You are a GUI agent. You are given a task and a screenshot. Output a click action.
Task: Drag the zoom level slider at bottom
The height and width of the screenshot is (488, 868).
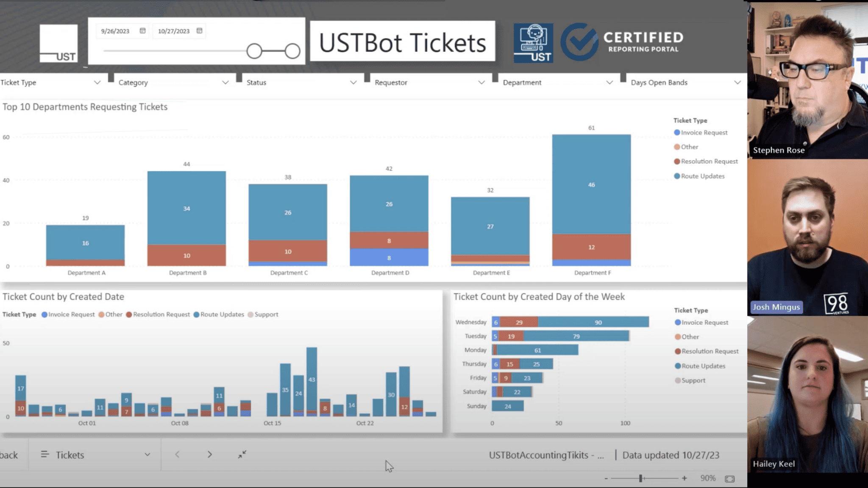(641, 478)
